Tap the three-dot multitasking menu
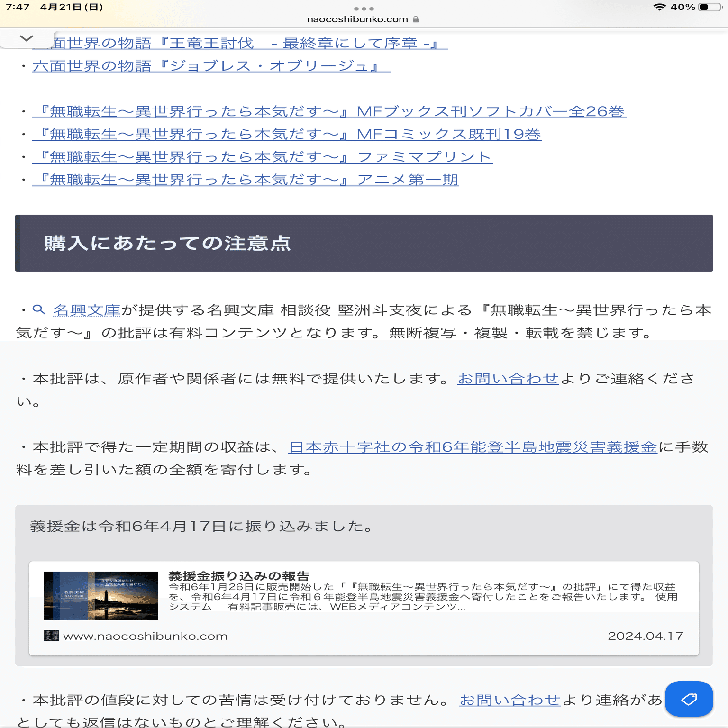The height and width of the screenshot is (728, 728). [364, 9]
